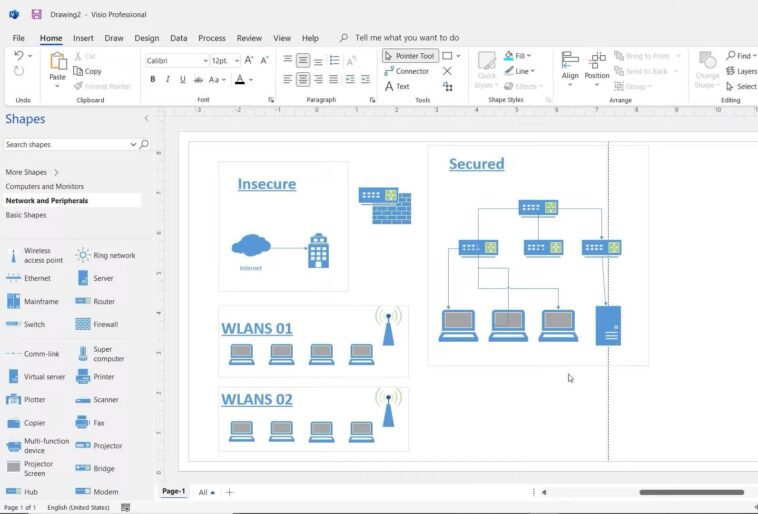
Task: Toggle bold formatting
Action: 152,79
